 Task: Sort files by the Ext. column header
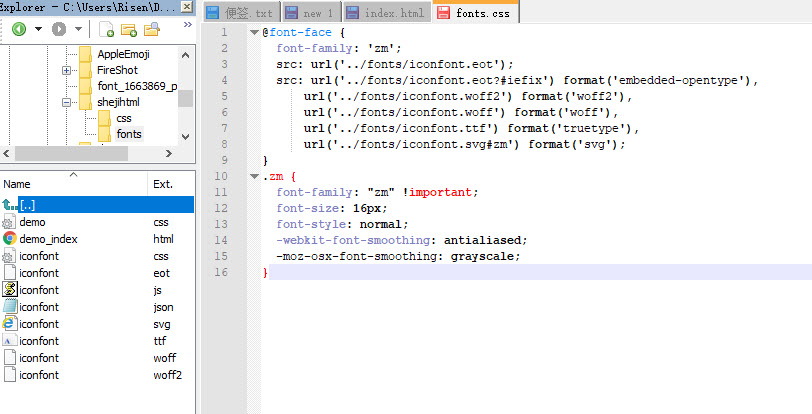pos(163,184)
